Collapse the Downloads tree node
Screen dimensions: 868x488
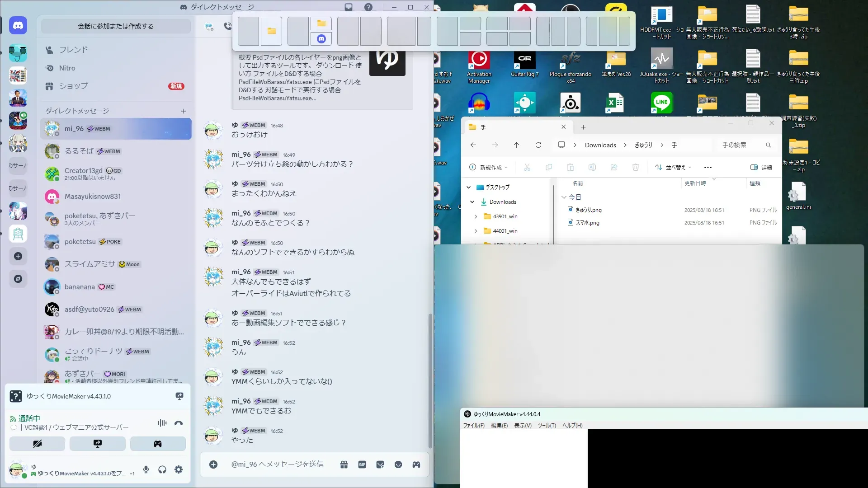click(x=472, y=202)
